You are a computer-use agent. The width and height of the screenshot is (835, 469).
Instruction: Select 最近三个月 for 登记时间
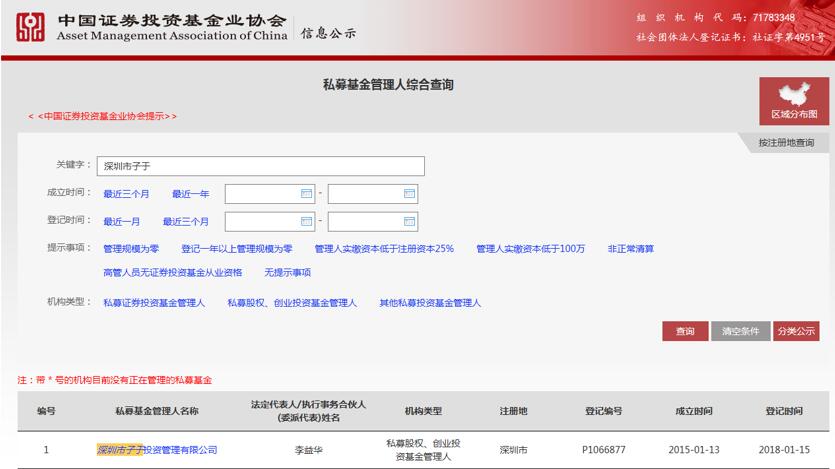point(186,221)
